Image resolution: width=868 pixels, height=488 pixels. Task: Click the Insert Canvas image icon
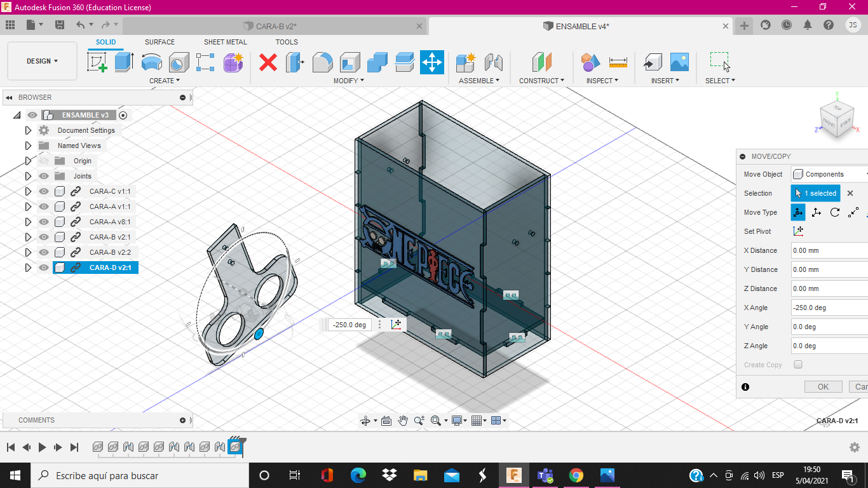pyautogui.click(x=679, y=62)
